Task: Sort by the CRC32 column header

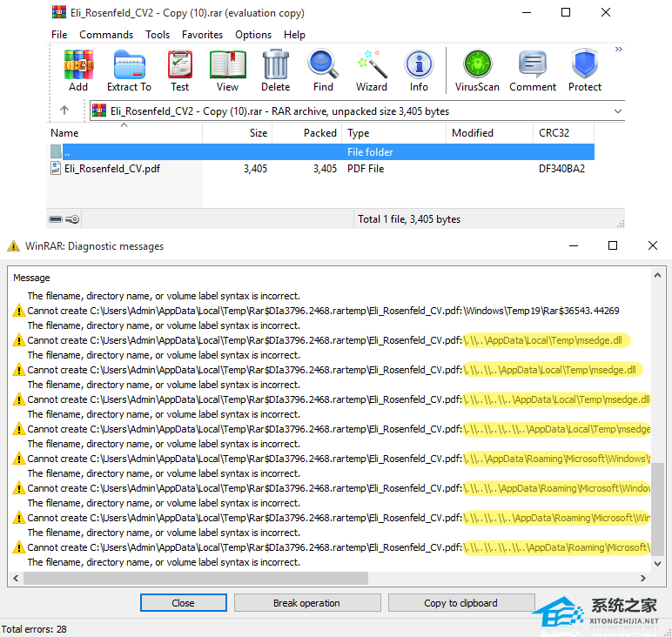Action: click(x=563, y=133)
